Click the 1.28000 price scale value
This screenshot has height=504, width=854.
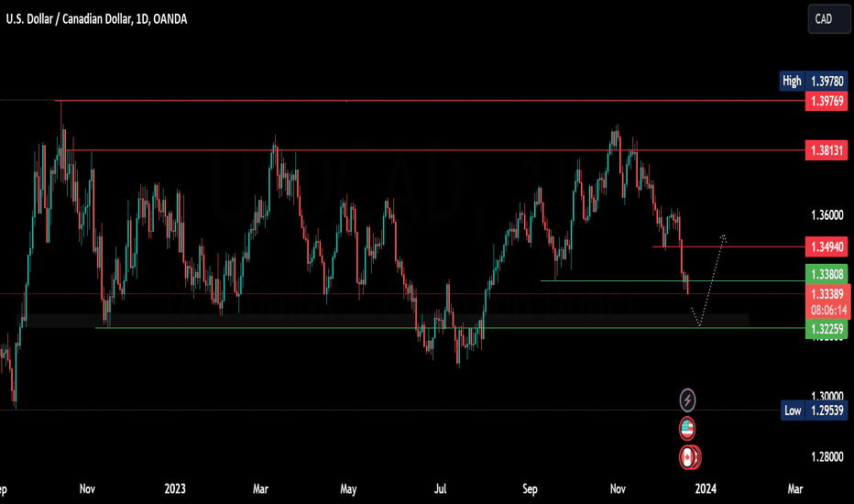click(x=827, y=457)
